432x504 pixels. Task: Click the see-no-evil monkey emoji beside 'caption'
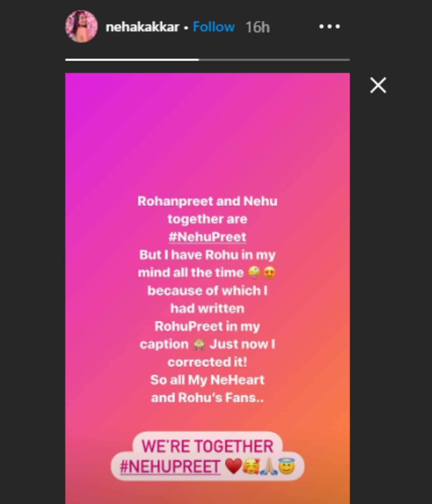coord(199,344)
